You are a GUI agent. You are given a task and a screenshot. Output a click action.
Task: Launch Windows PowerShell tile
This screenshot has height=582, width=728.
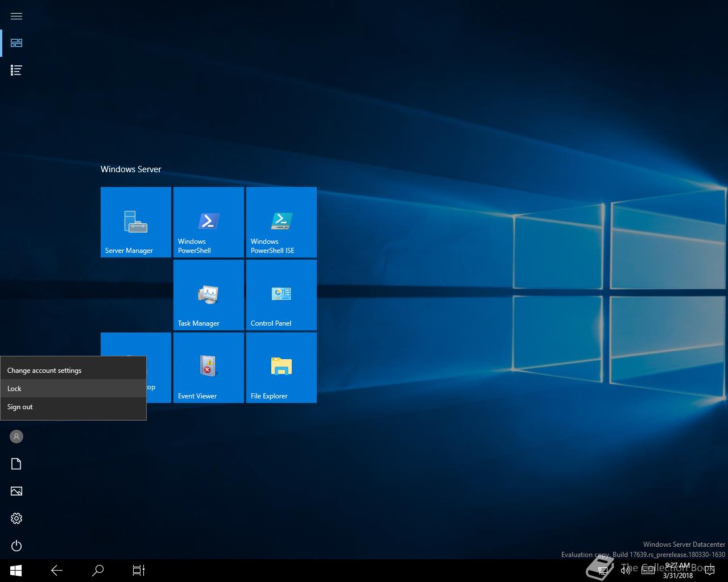pos(209,222)
